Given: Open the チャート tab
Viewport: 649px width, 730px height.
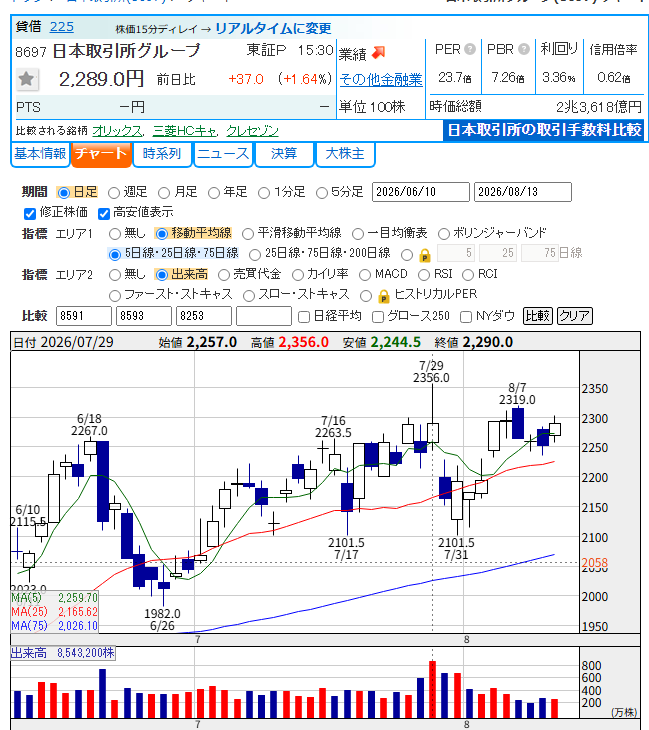Looking at the screenshot, I should coord(101,154).
